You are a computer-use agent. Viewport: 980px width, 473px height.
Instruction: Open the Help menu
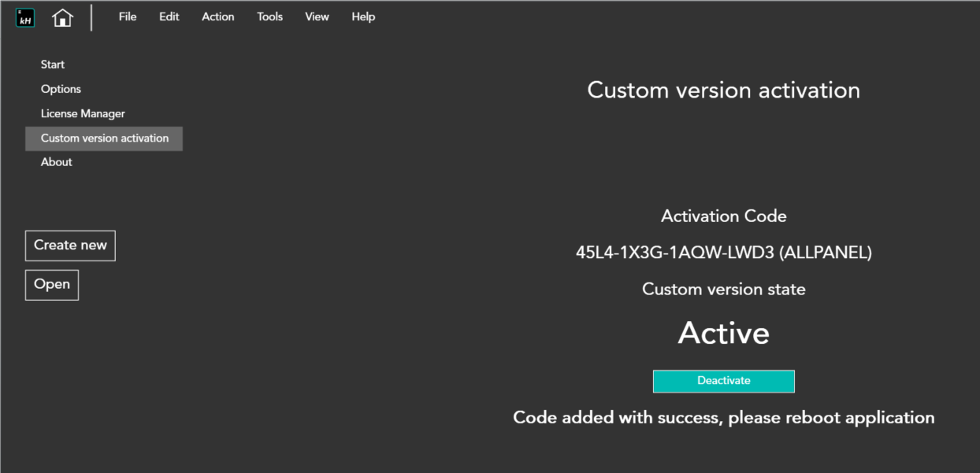363,17
